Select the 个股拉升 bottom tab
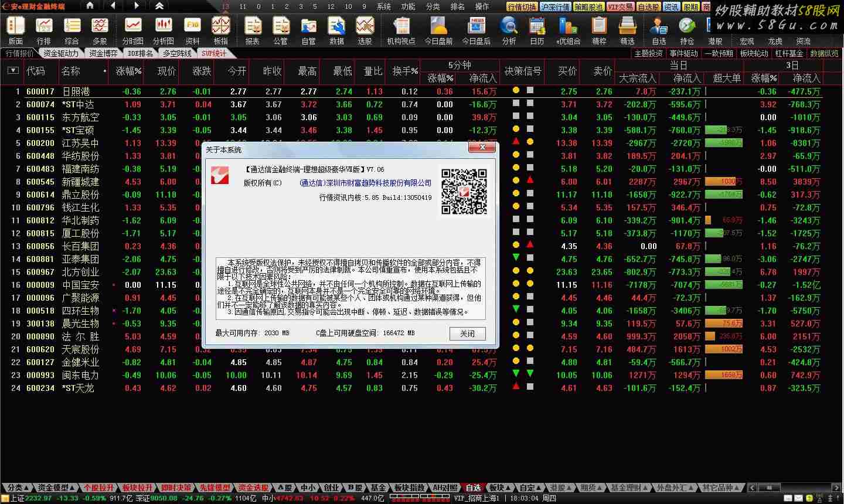The height and width of the screenshot is (504, 844). (98, 488)
